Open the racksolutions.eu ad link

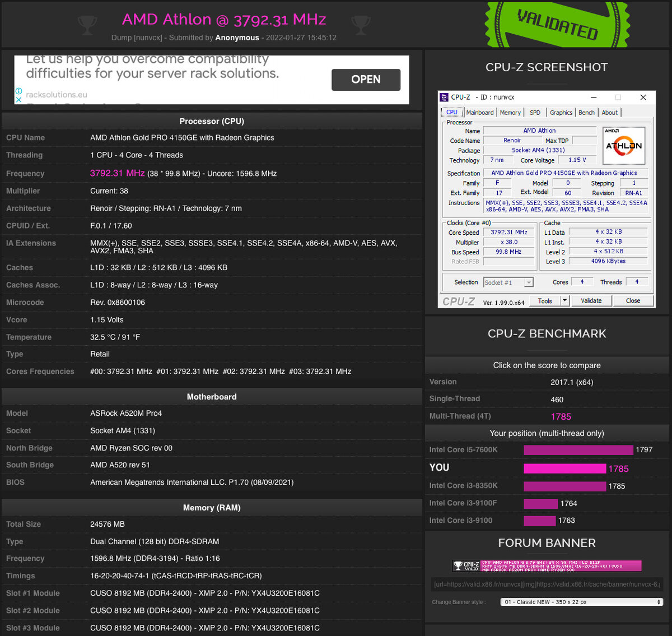pos(57,95)
